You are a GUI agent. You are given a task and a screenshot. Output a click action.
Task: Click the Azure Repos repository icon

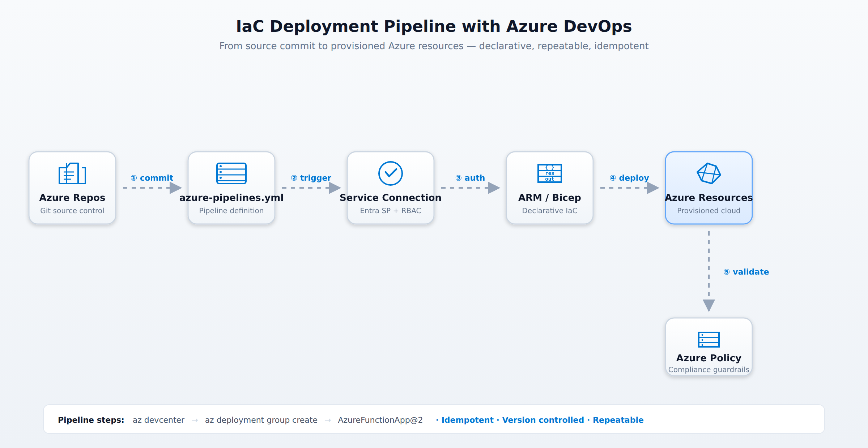click(72, 173)
